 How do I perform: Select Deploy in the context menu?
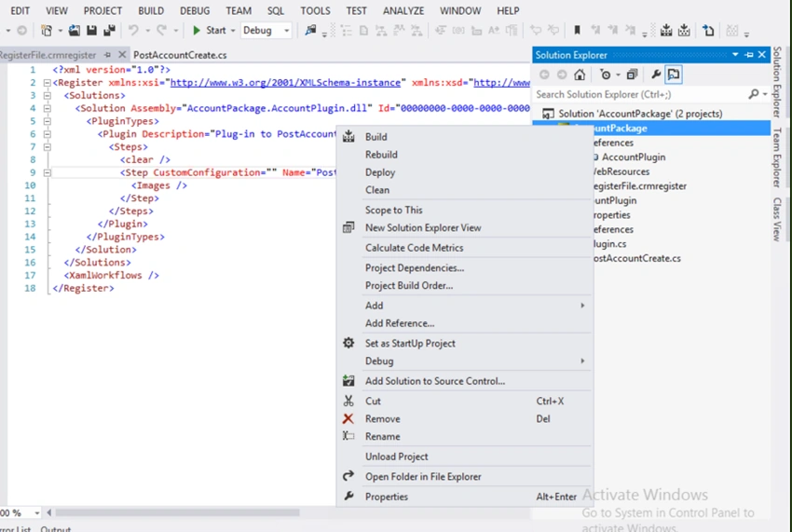coord(380,172)
